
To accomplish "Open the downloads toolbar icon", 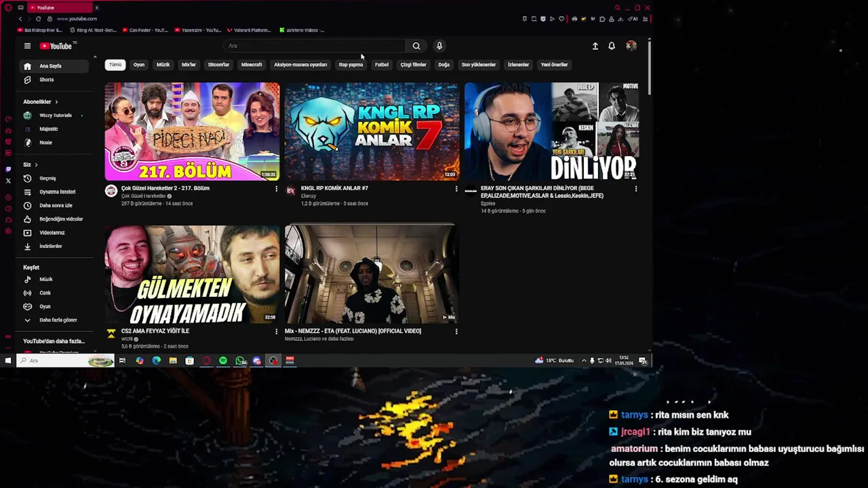I will pyautogui.click(x=620, y=19).
